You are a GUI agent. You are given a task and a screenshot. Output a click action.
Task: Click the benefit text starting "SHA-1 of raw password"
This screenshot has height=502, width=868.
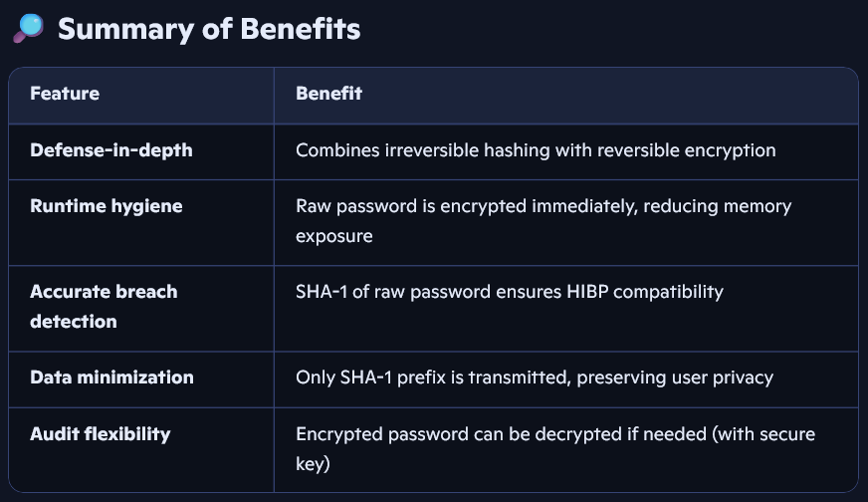coord(509,292)
